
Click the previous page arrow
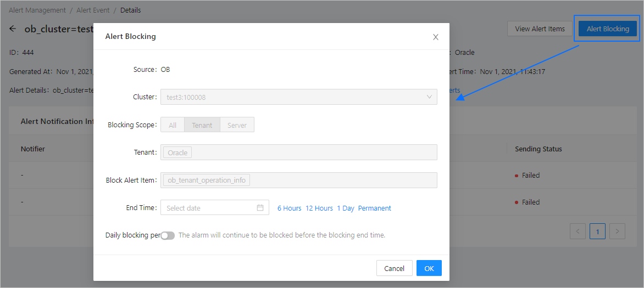pos(578,231)
